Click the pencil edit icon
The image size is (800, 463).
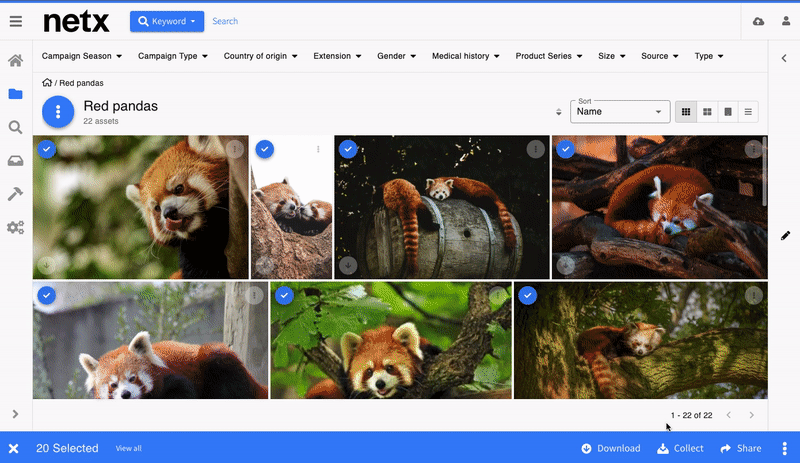[x=785, y=235]
